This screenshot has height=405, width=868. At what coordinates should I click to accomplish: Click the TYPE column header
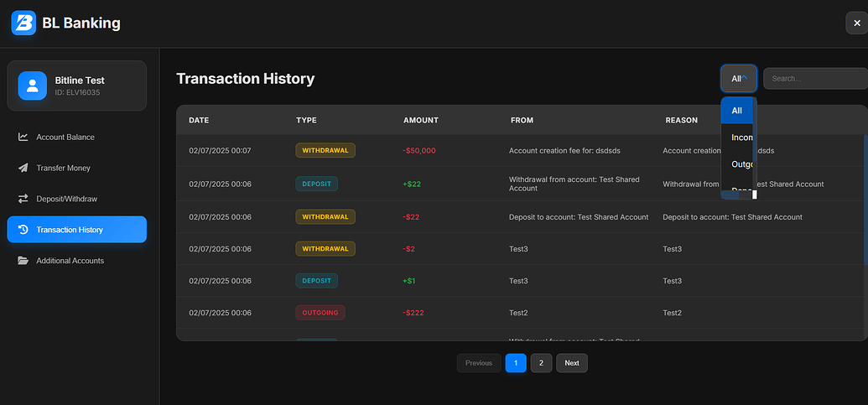(306, 120)
